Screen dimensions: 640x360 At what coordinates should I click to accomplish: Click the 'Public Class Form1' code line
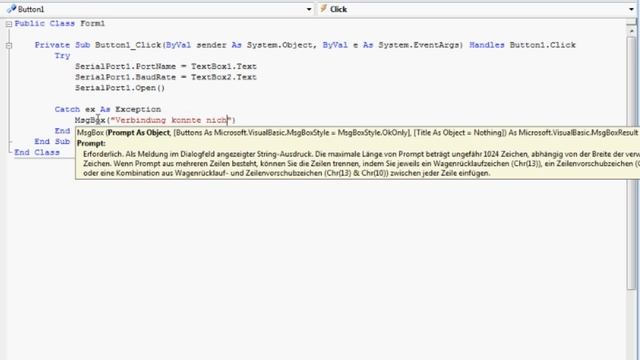[60, 24]
